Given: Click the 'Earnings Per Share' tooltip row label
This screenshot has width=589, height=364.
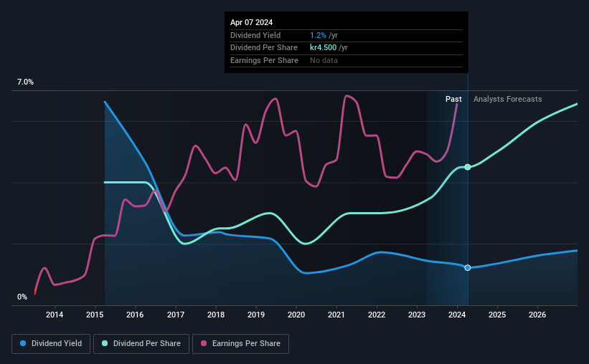Looking at the screenshot, I should [x=264, y=60].
